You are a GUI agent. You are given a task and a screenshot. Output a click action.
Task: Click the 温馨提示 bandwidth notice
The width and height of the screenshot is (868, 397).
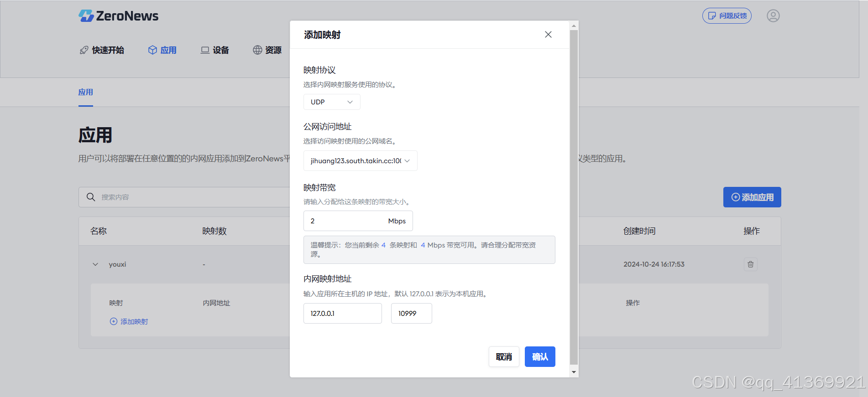pyautogui.click(x=429, y=250)
